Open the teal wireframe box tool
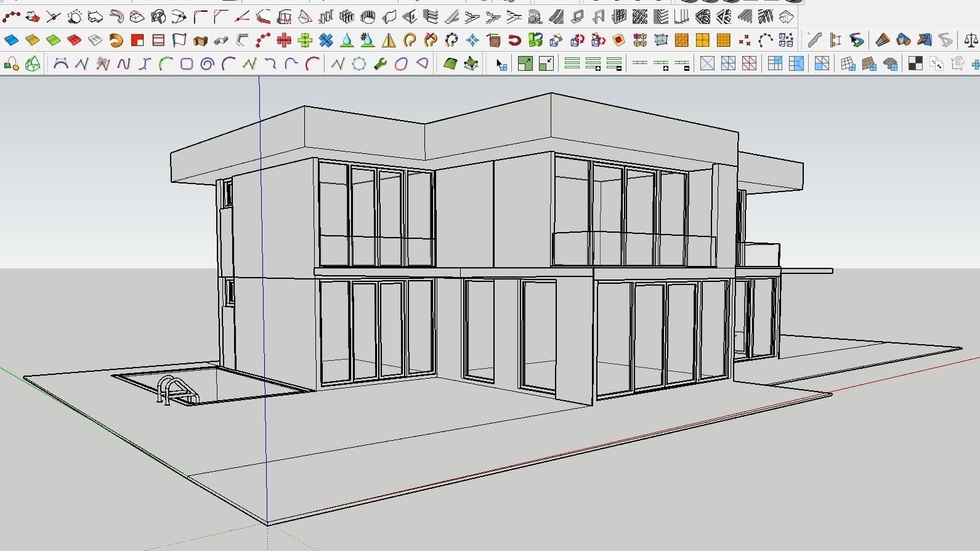Image resolution: width=980 pixels, height=551 pixels. [661, 41]
